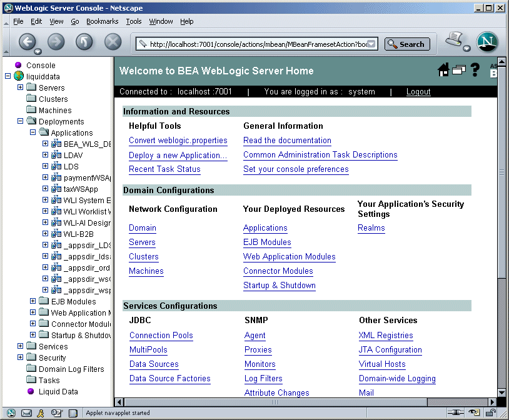This screenshot has width=509, height=420.
Task: Open the Connection Pools link
Action: coord(161,336)
